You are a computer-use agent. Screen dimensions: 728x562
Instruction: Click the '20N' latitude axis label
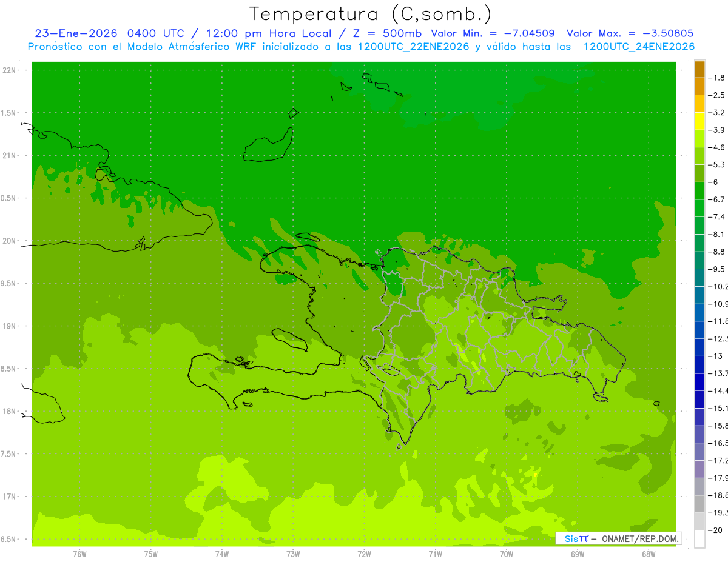[9, 241]
